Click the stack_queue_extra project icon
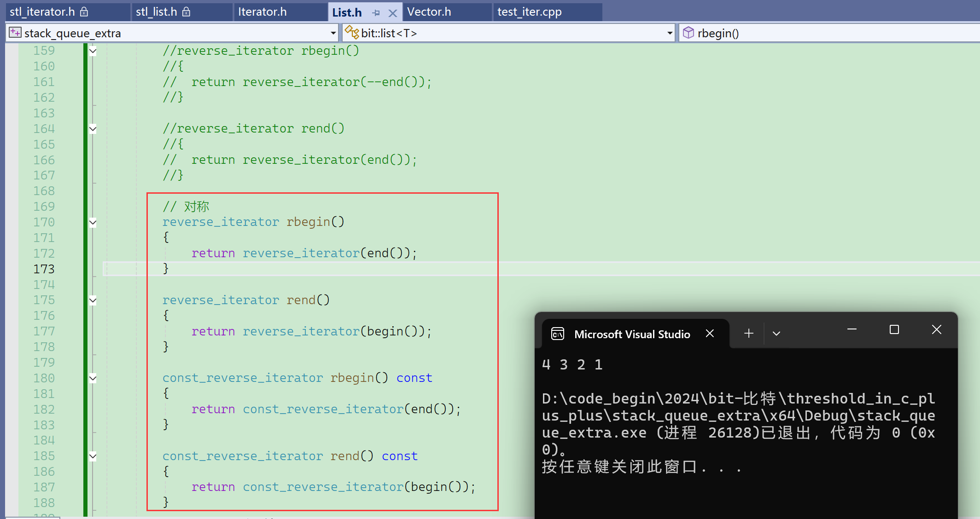Screen dimensions: 980x519 point(15,33)
